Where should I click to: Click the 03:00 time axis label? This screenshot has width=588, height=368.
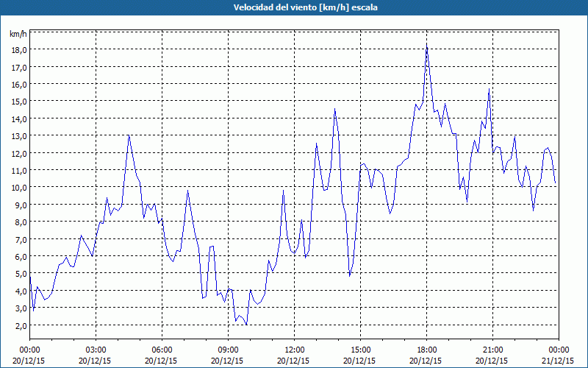tap(96, 350)
